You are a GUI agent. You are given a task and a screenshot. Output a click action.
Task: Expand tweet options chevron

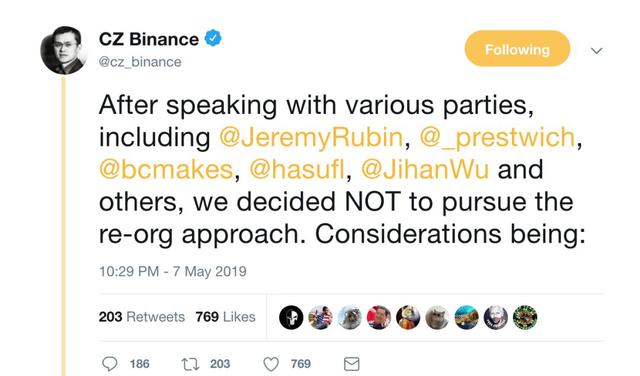pyautogui.click(x=597, y=51)
